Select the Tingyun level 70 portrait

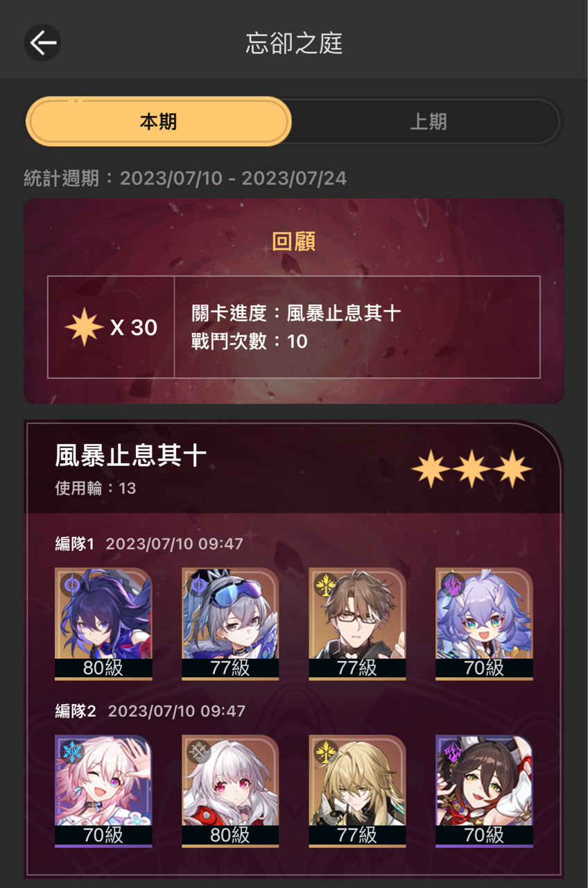(484, 791)
